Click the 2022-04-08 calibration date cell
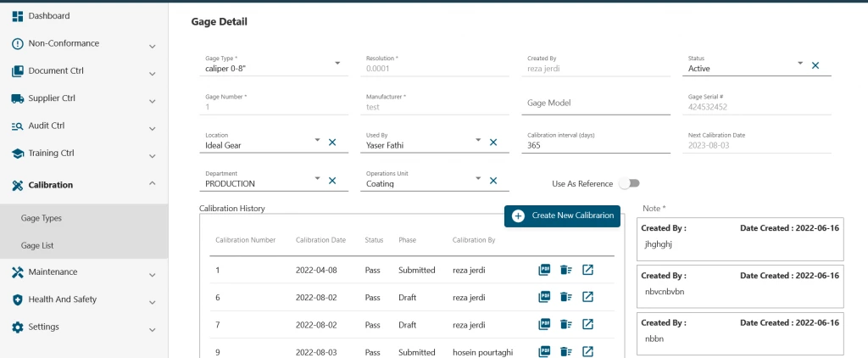The image size is (868, 358). (x=316, y=270)
